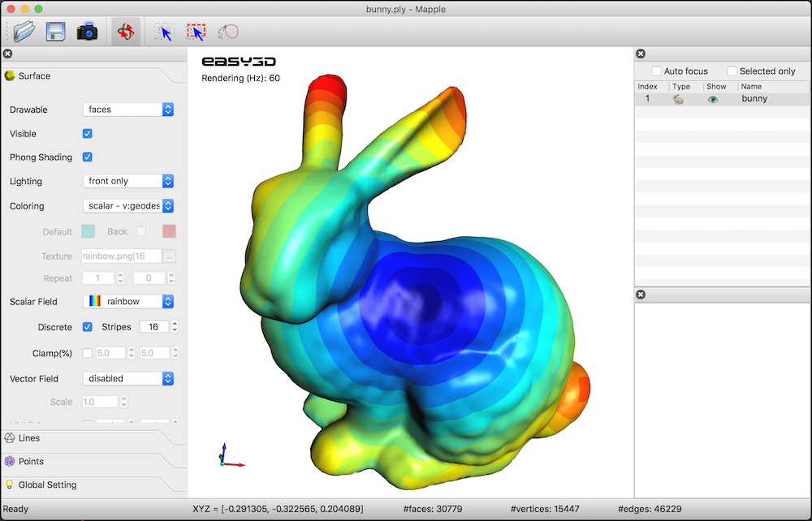The height and width of the screenshot is (521, 812).
Task: Open the Drawable faces dropdown
Action: point(128,110)
